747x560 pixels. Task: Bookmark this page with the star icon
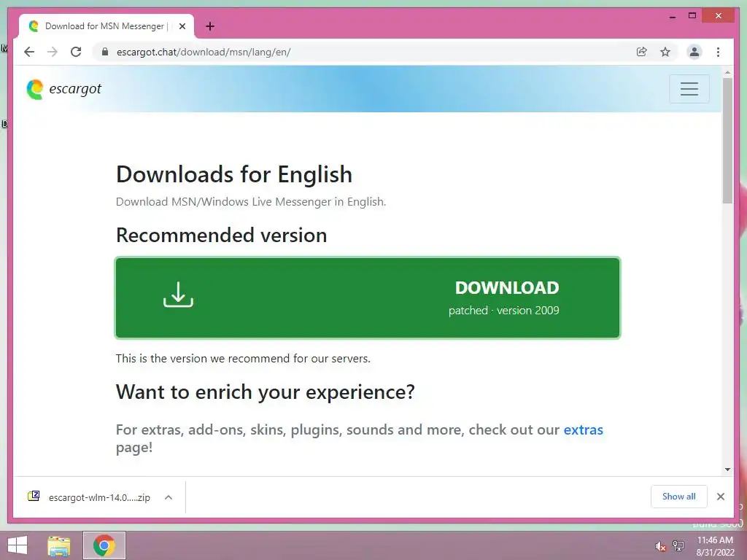click(x=665, y=52)
